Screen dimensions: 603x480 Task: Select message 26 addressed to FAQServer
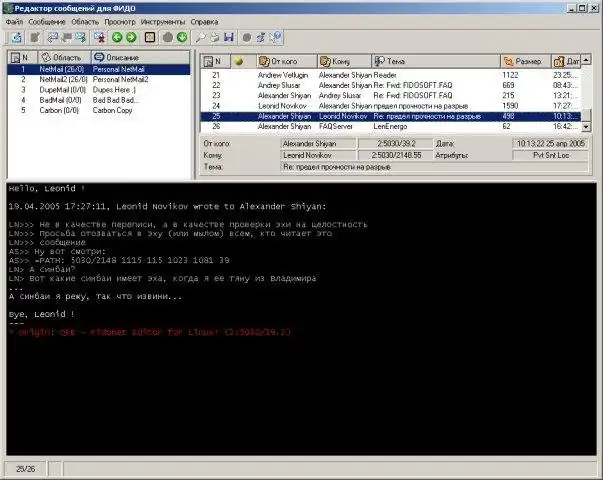(391, 126)
